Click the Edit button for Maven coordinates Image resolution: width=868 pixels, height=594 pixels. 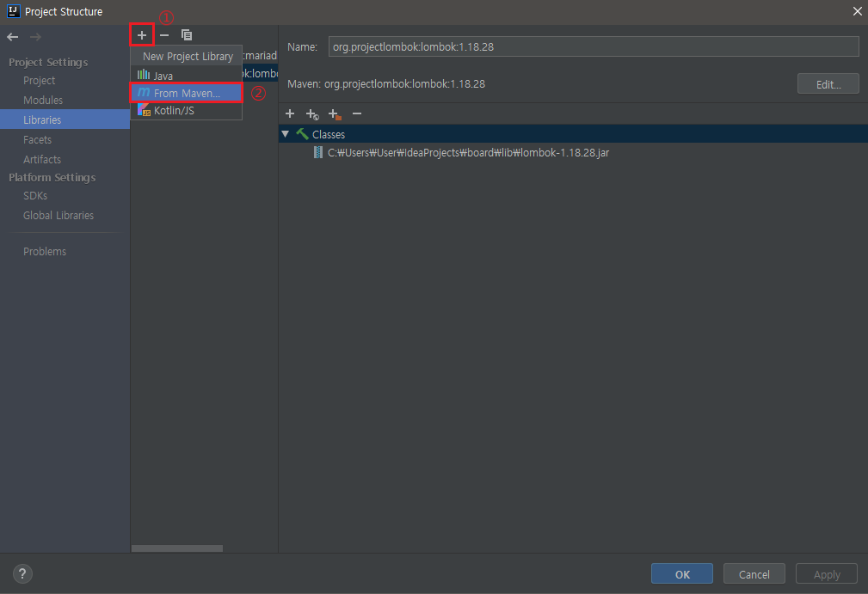pyautogui.click(x=827, y=83)
